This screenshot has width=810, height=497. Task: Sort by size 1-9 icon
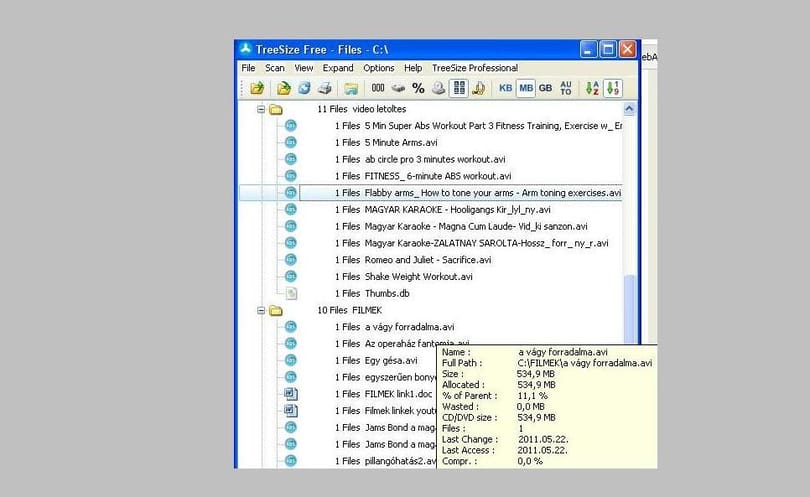pyautogui.click(x=613, y=88)
